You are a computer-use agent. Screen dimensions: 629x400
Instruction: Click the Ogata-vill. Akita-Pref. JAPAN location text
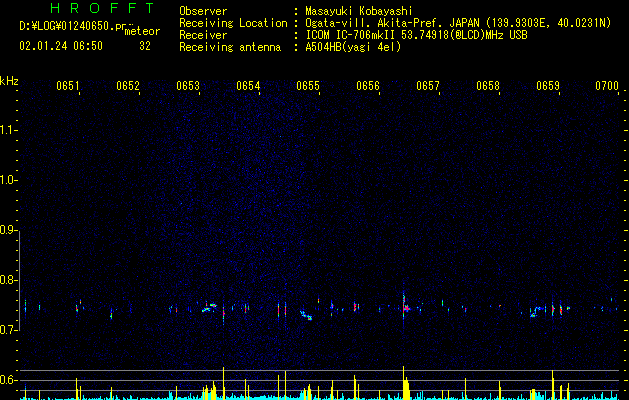click(x=458, y=23)
